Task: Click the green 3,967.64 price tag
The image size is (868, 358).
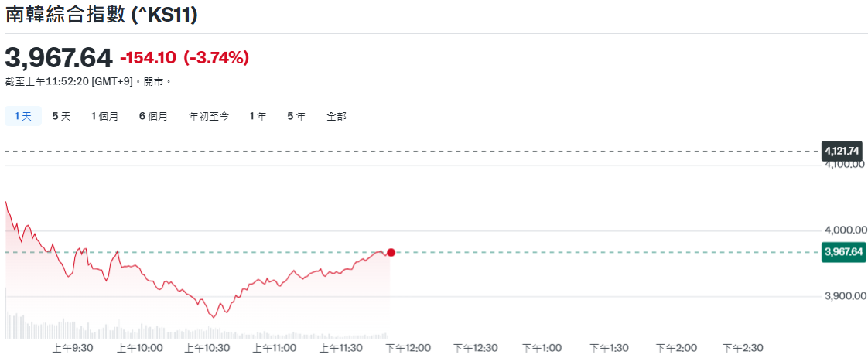Action: (843, 252)
